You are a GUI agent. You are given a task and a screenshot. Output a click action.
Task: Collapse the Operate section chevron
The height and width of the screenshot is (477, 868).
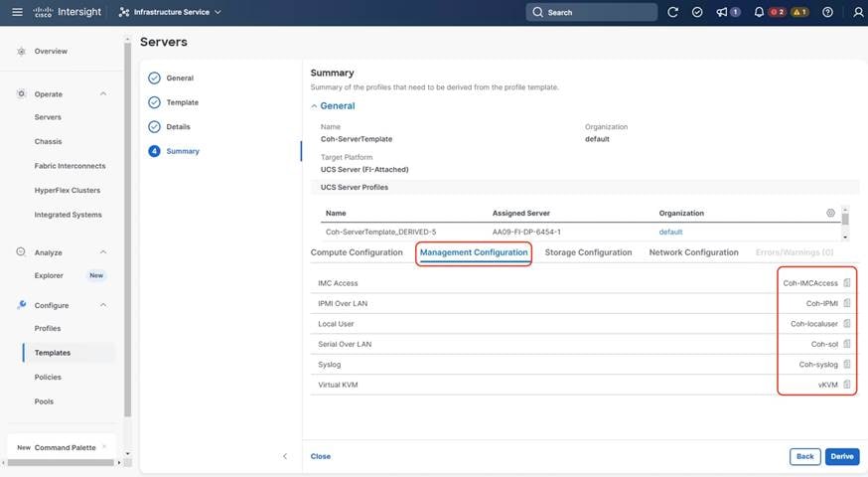103,93
